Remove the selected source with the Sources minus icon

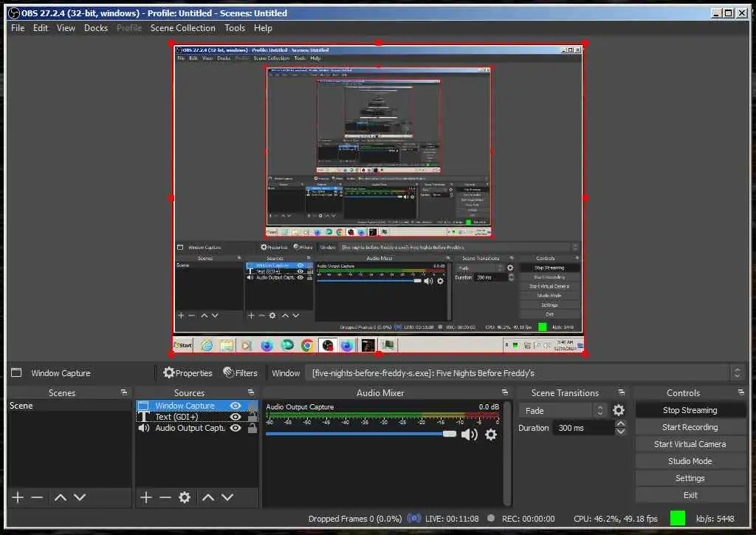165,497
